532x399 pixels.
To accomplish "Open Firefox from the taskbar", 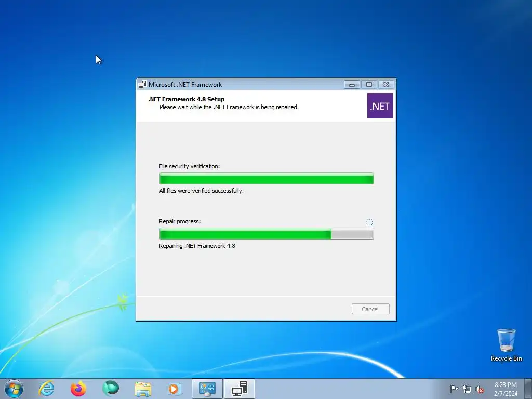I will coord(78,389).
